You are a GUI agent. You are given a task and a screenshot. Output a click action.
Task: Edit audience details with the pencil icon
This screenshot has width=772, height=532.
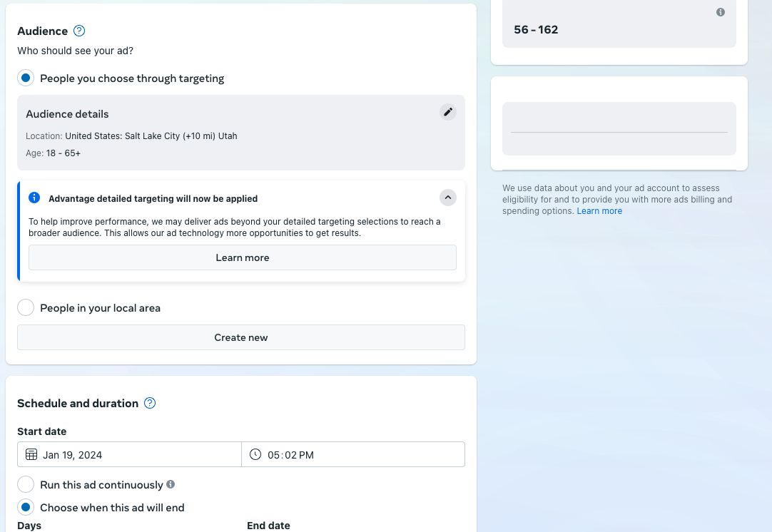448,112
